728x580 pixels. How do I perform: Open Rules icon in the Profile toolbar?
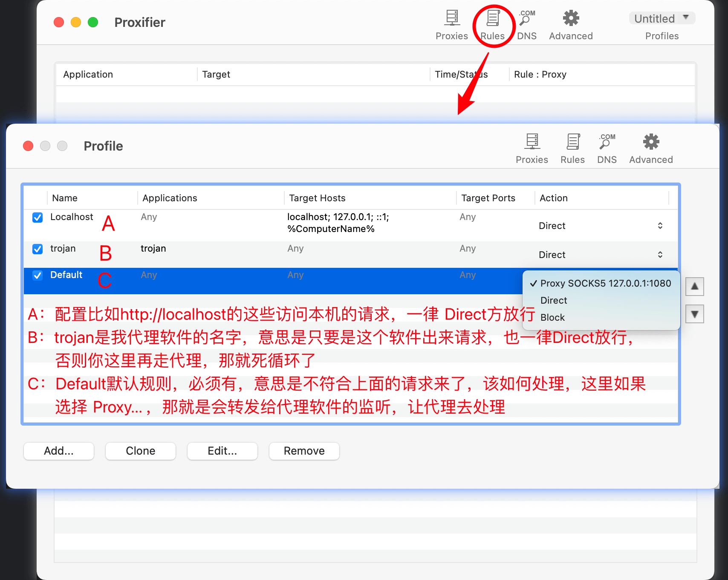572,148
